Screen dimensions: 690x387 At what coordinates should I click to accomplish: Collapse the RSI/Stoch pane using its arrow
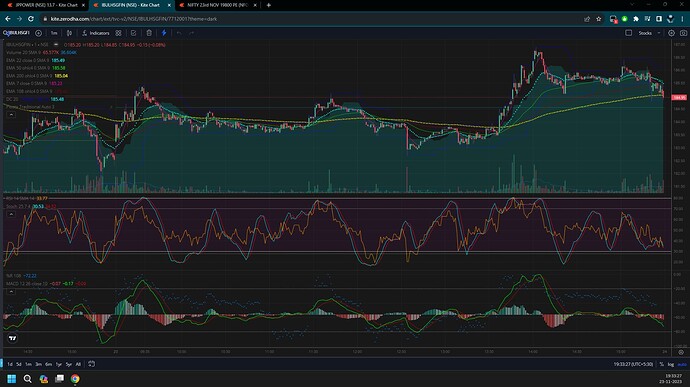tap(11, 214)
